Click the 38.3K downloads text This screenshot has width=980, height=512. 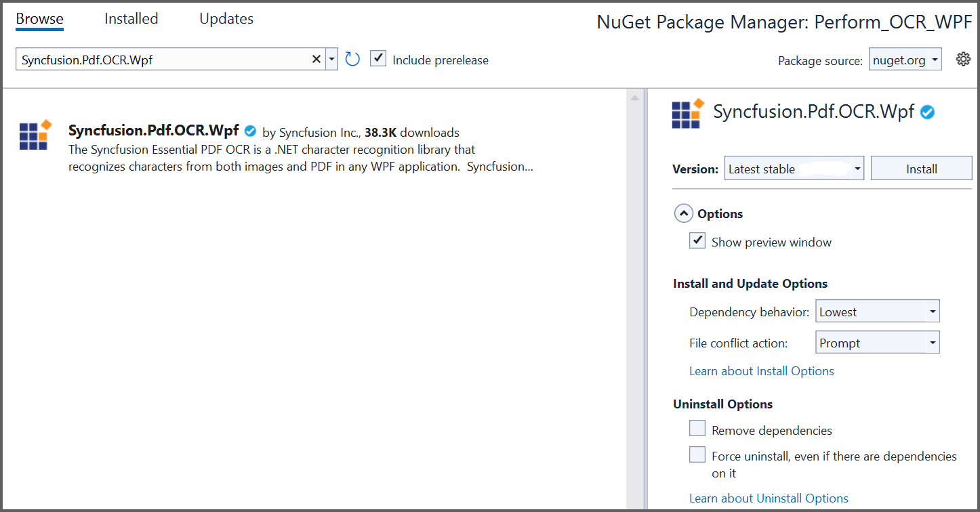412,133
